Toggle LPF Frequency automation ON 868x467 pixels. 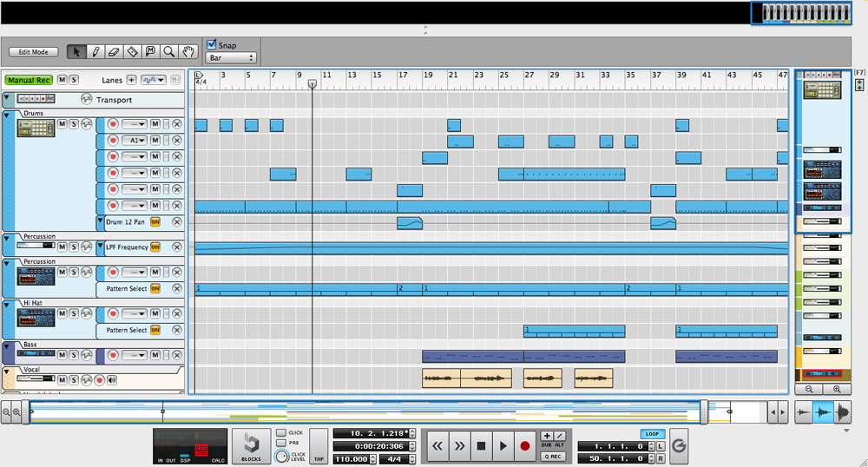click(155, 247)
